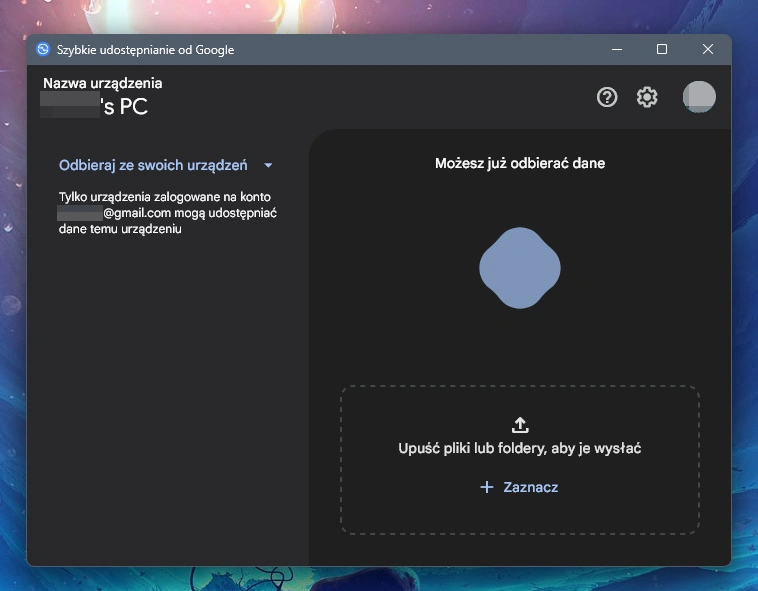
Task: Click the plus icon next to Zaznacz
Action: coord(487,487)
